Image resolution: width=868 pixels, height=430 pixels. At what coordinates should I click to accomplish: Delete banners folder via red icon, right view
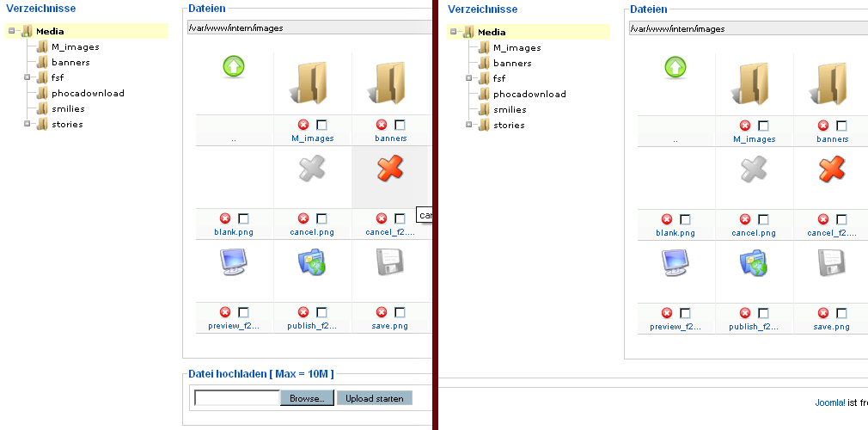tap(823, 126)
